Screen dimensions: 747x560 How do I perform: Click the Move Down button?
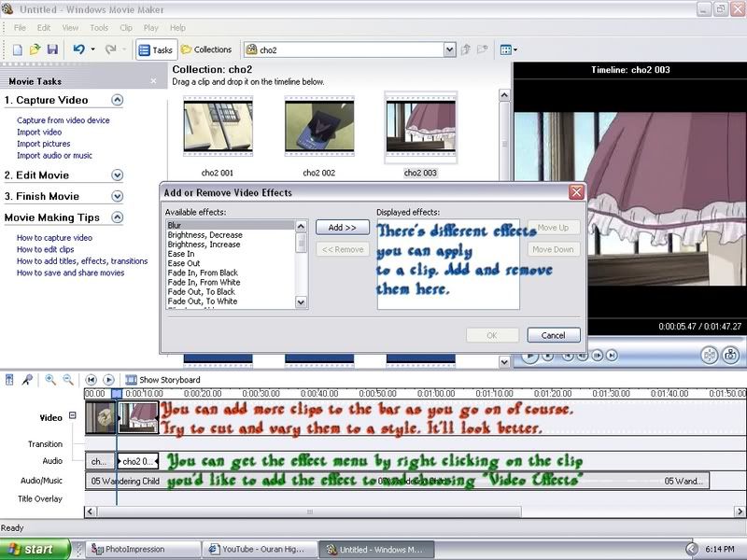553,249
